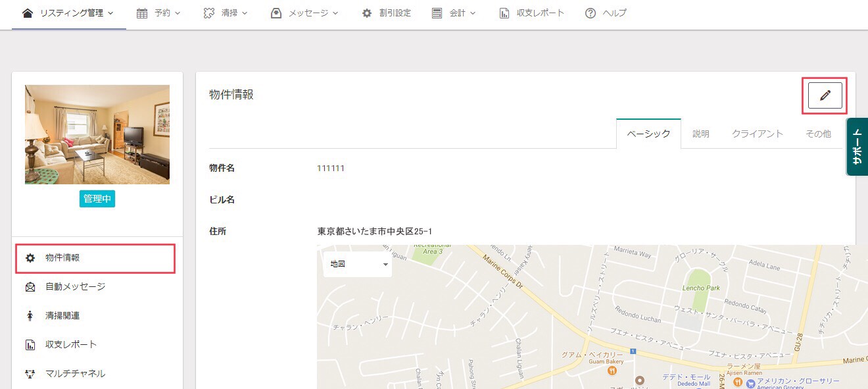Click the house icon beside リスティング管理
The height and width of the screenshot is (389, 868).
(28, 13)
